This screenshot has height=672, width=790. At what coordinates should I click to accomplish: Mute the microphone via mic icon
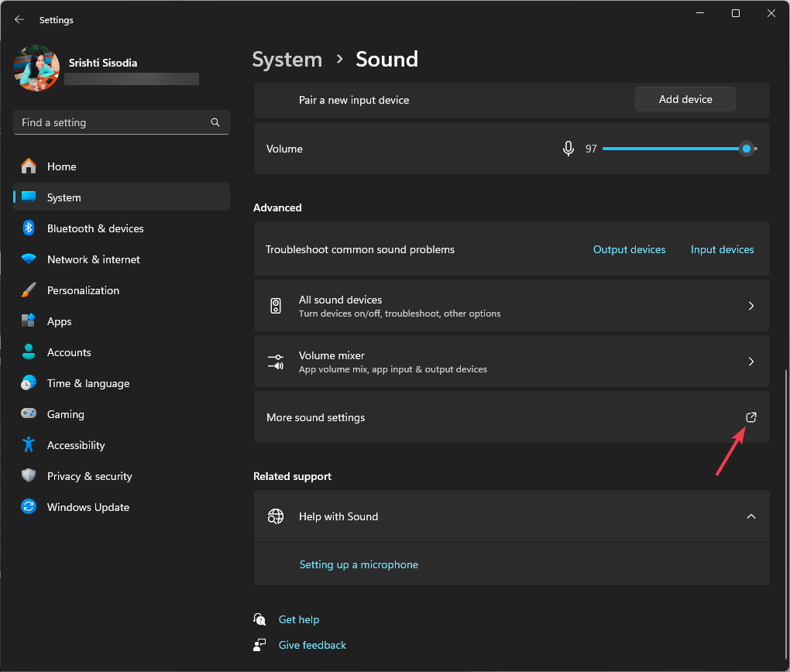click(x=568, y=149)
